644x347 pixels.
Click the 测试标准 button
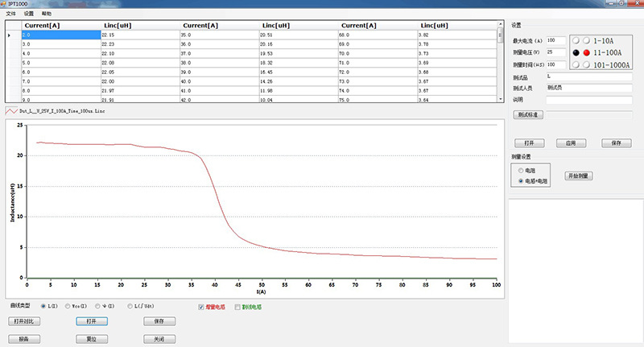[x=528, y=115]
